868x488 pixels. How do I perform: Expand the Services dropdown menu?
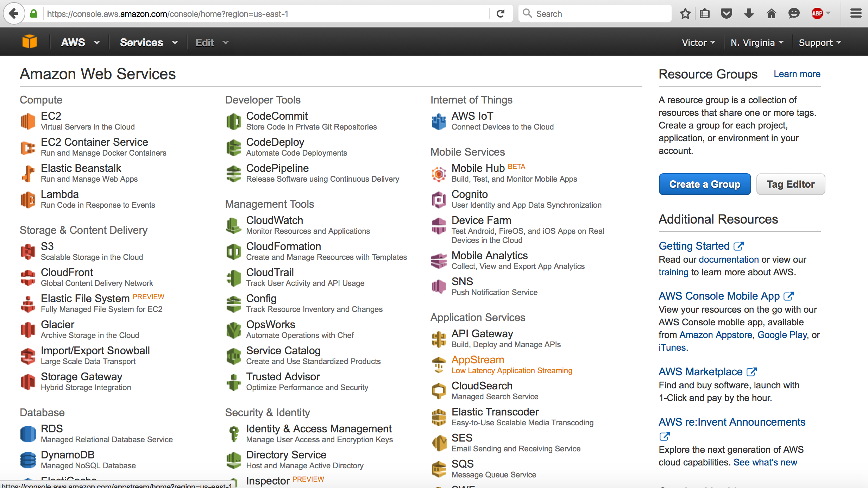pyautogui.click(x=149, y=43)
